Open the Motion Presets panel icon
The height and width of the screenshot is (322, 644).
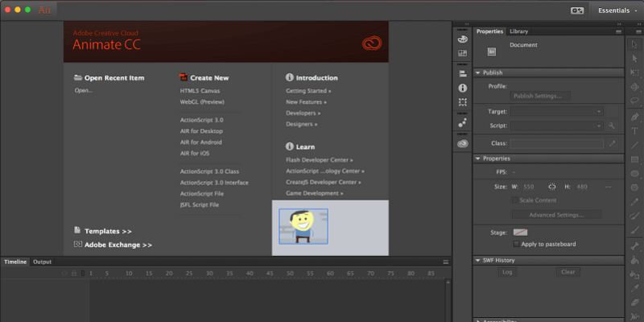pos(462,122)
